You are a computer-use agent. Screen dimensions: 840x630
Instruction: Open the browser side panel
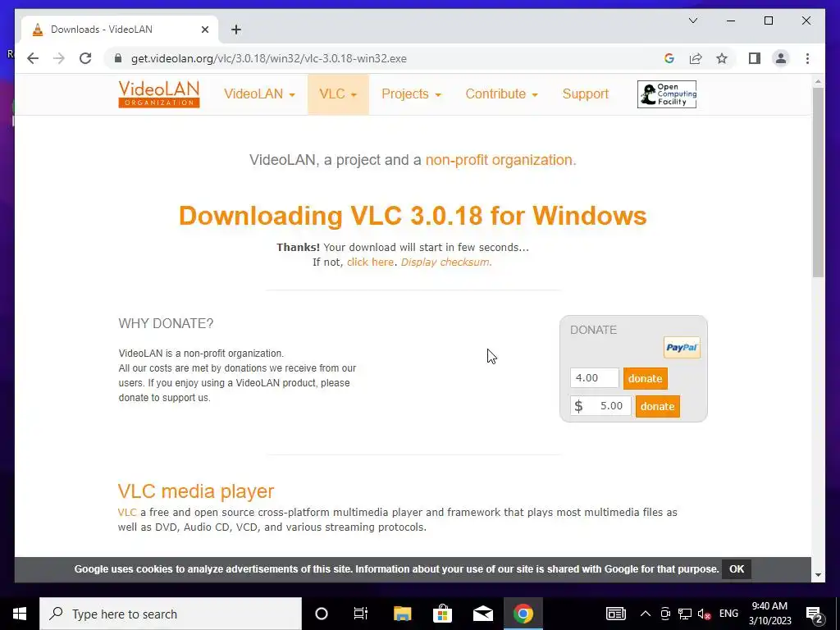755,58
